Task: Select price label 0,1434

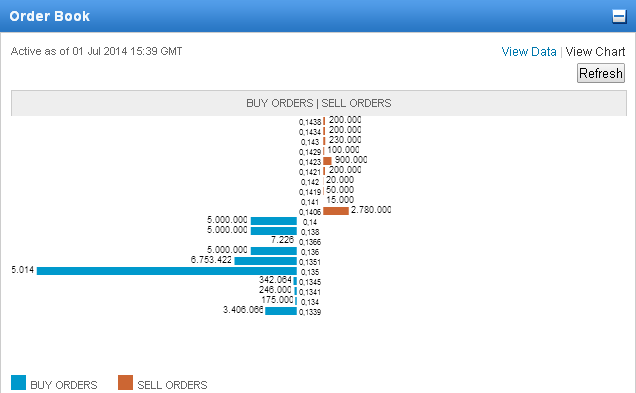Action: [310, 132]
